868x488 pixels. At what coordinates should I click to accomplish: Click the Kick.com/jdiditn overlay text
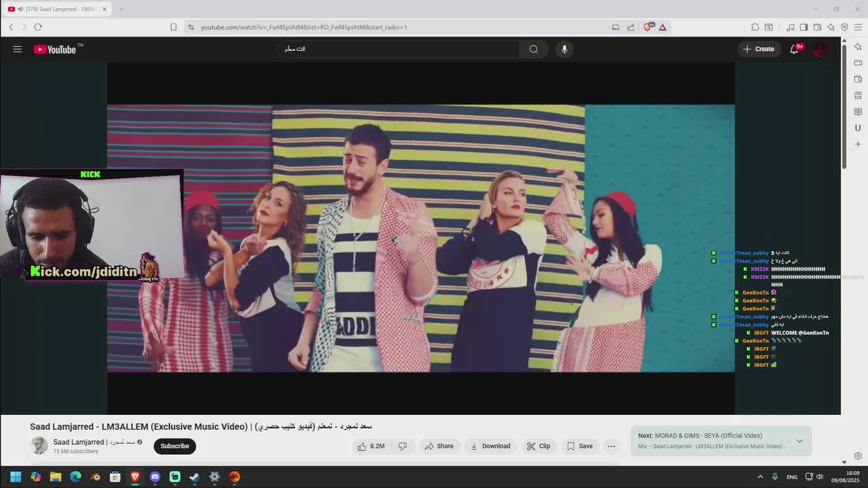pyautogui.click(x=83, y=272)
